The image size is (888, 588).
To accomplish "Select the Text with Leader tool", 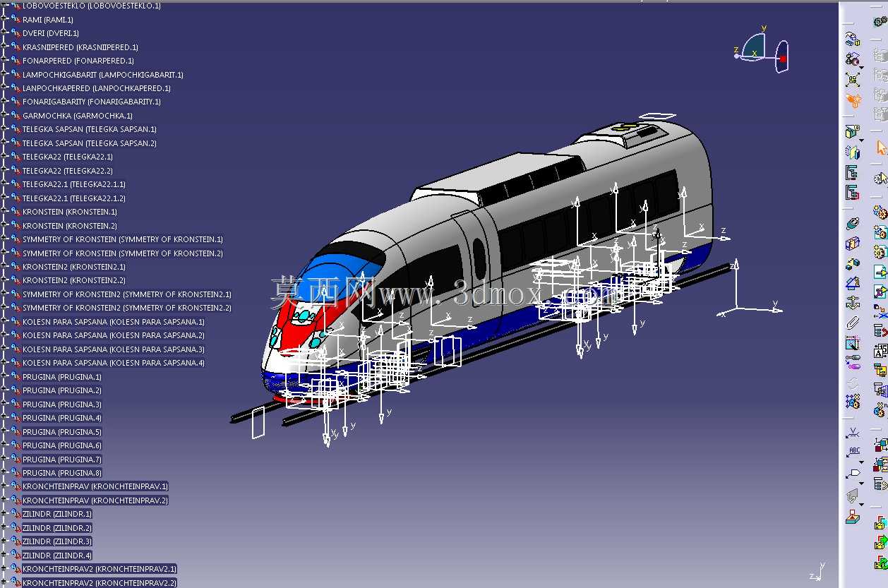I will click(x=853, y=452).
